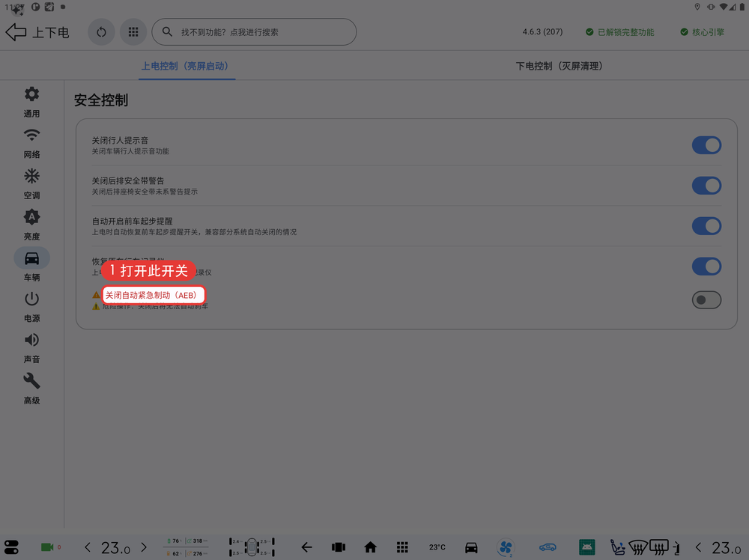Decrease right temperature with left chevron
This screenshot has width=749, height=560.
click(699, 547)
